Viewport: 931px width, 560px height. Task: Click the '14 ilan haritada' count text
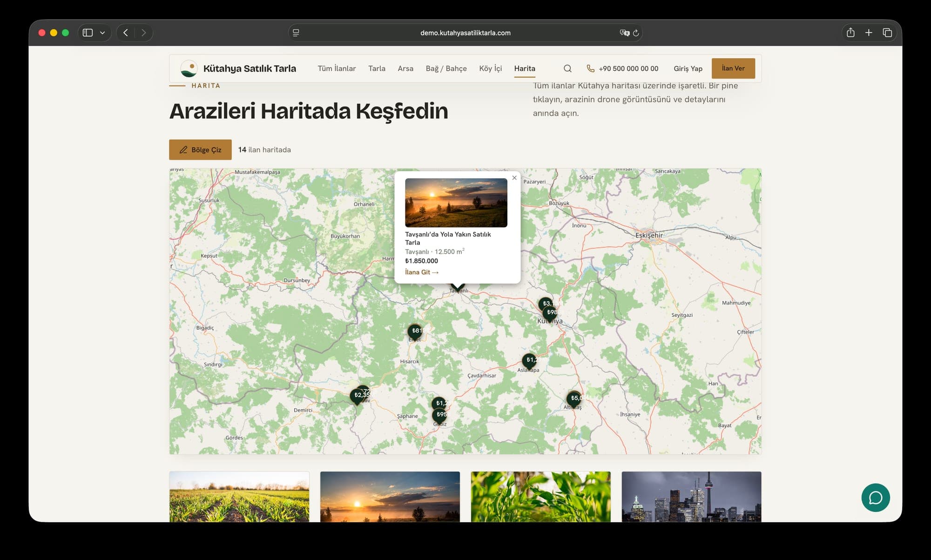click(x=264, y=150)
